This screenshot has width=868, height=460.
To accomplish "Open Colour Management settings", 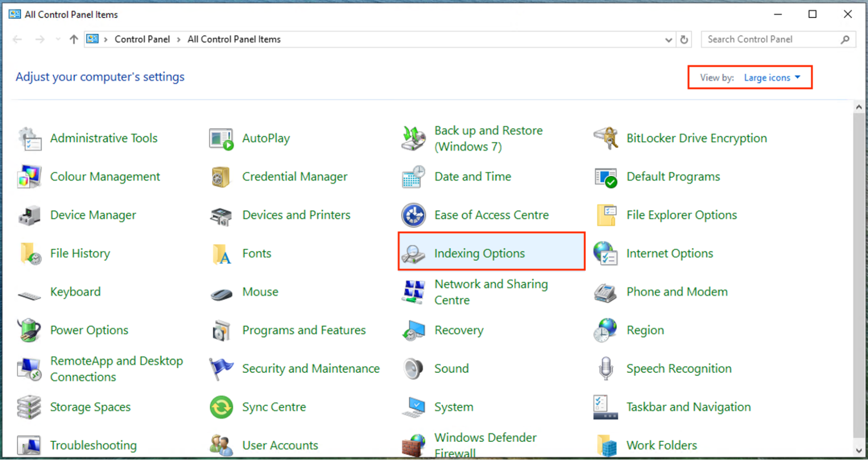I will point(105,177).
